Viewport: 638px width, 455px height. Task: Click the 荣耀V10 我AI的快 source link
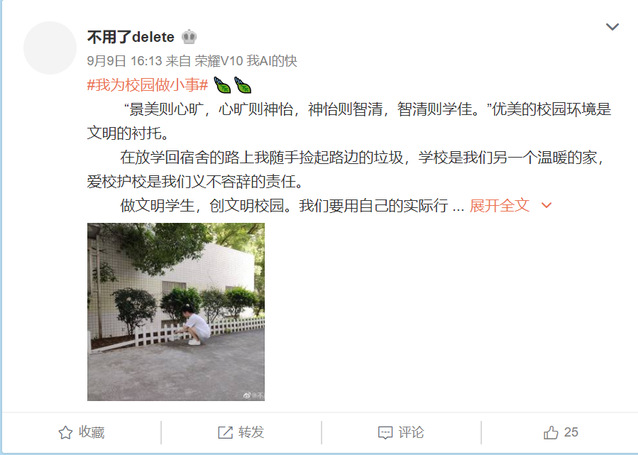246,61
